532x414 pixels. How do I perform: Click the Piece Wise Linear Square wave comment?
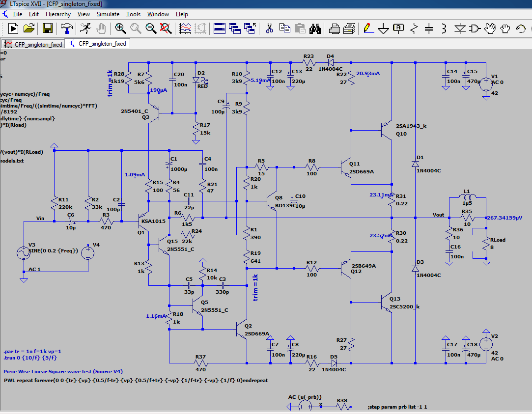pyautogui.click(x=63, y=372)
